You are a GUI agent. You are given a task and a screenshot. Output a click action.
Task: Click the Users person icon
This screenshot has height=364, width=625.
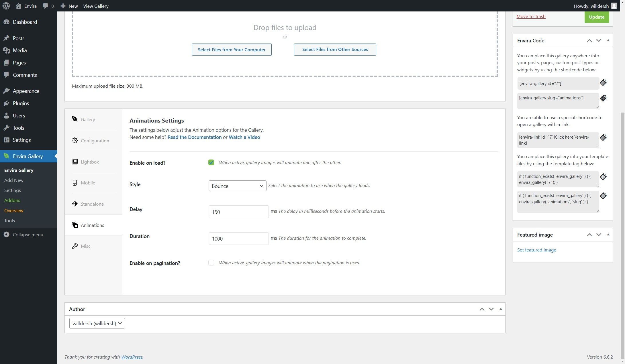point(6,115)
